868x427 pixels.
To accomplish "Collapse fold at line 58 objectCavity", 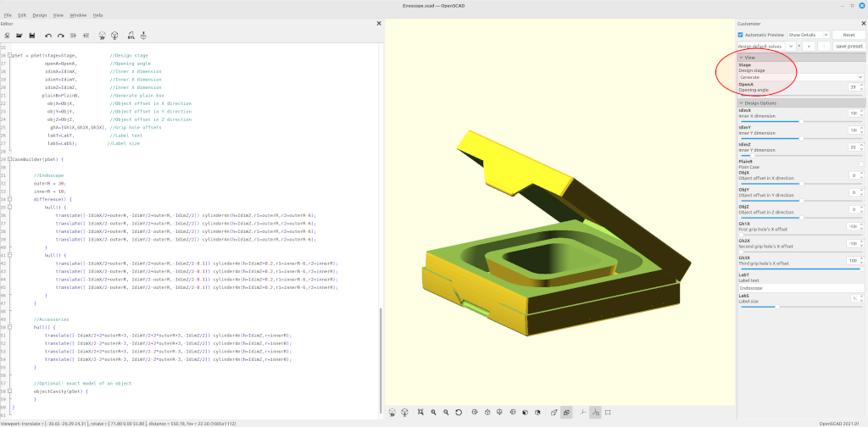I will point(10,391).
